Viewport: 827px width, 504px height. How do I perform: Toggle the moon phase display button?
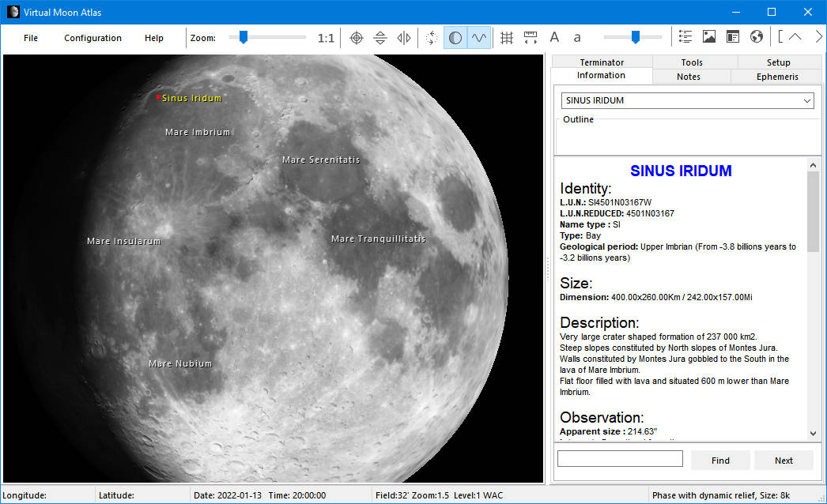pos(455,37)
